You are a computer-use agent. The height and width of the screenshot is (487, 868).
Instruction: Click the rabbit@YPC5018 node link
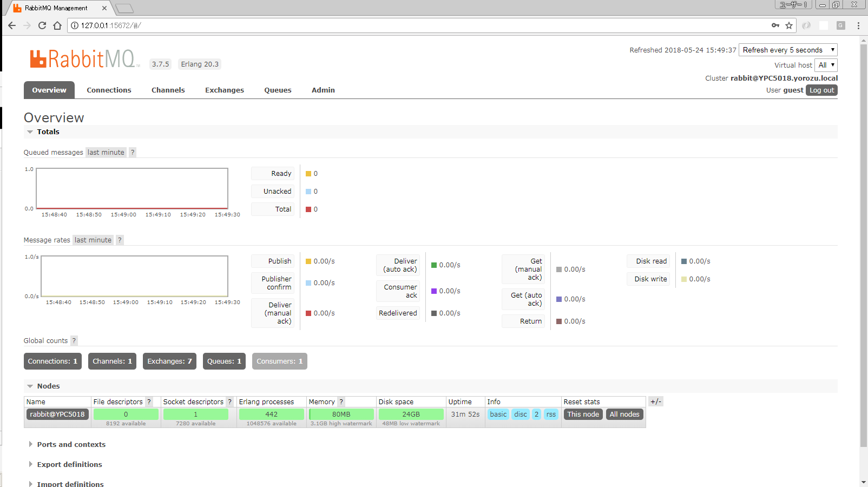click(57, 414)
